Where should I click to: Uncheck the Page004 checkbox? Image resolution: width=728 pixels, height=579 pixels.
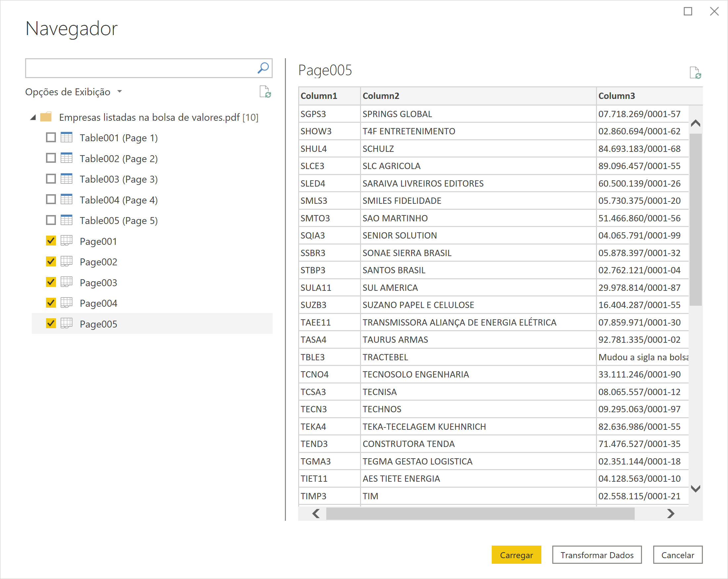(x=51, y=303)
